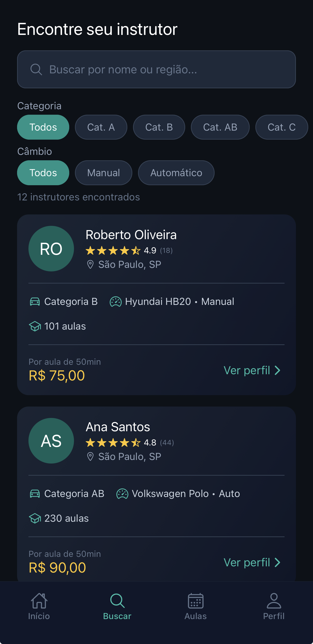Enable the Automático transmission filter
Image resolution: width=313 pixels, height=644 pixels.
coord(176,173)
